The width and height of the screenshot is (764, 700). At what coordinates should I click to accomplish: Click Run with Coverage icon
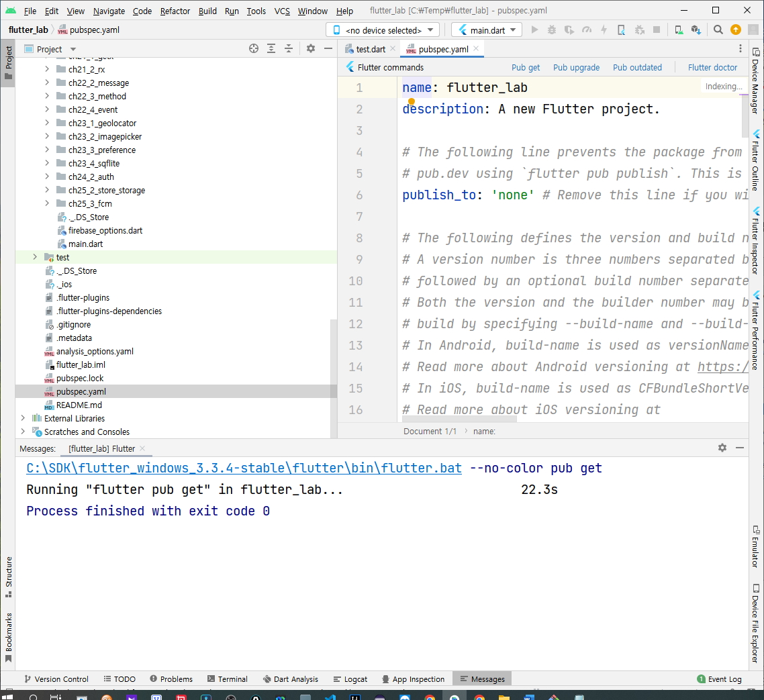[569, 30]
